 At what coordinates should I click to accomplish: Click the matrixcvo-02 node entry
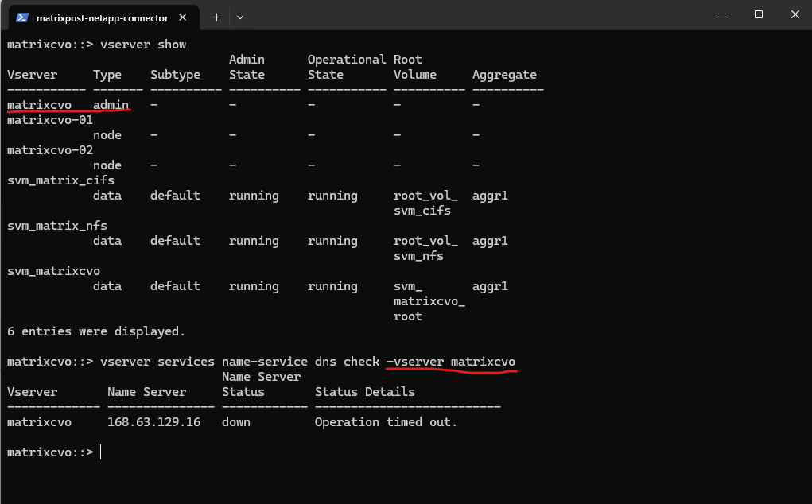(49, 150)
